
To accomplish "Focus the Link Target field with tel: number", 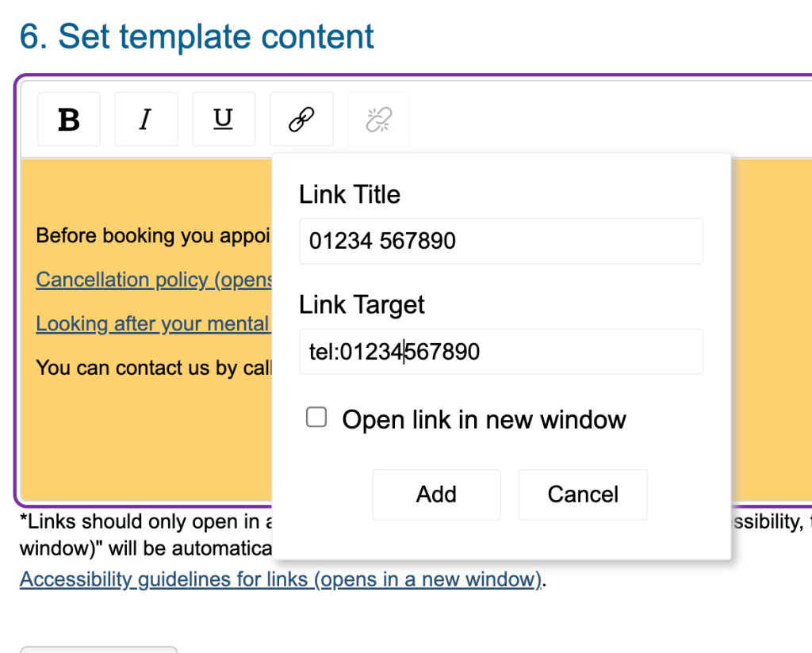I will [x=500, y=352].
